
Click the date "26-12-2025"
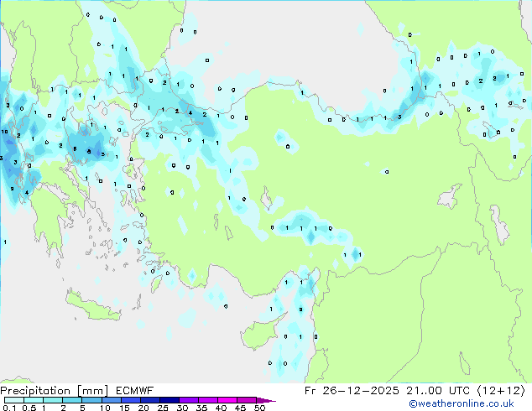[x=361, y=391]
